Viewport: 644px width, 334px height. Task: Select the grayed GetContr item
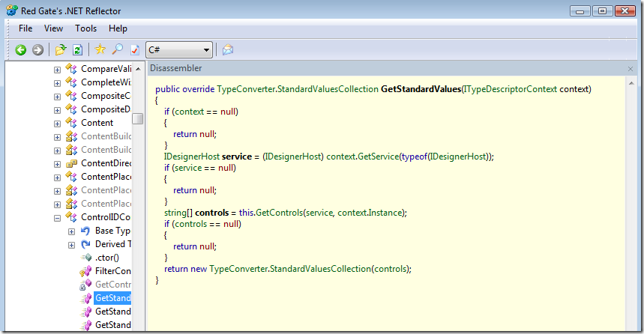[x=113, y=285]
